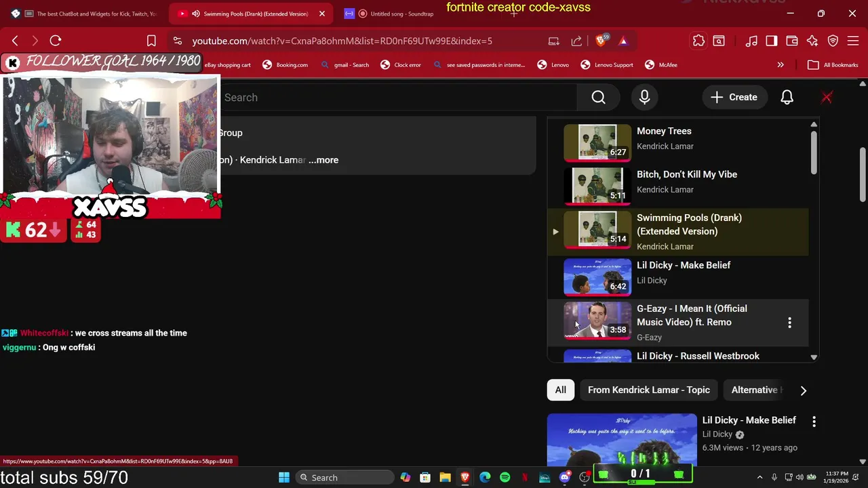
Task: Open options for G-Eazy playlist item
Action: tap(789, 323)
